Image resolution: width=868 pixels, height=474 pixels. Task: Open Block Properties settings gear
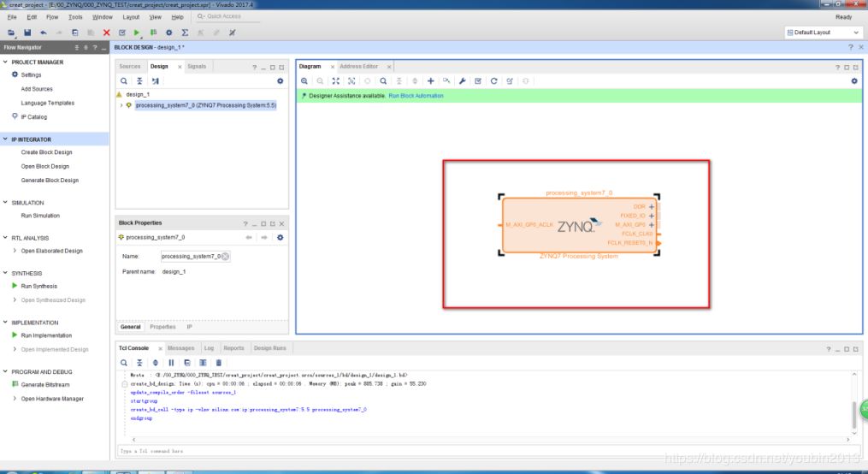point(280,237)
